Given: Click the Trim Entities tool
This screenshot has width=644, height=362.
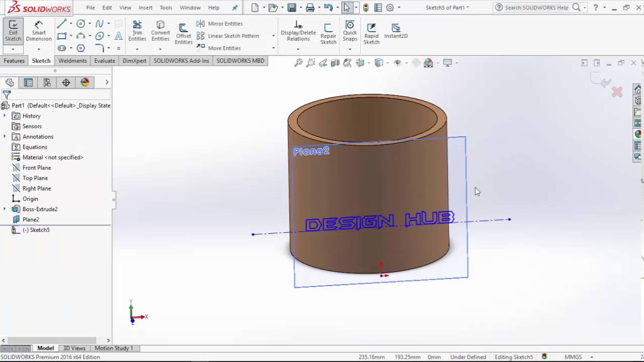Looking at the screenshot, I should tap(137, 31).
